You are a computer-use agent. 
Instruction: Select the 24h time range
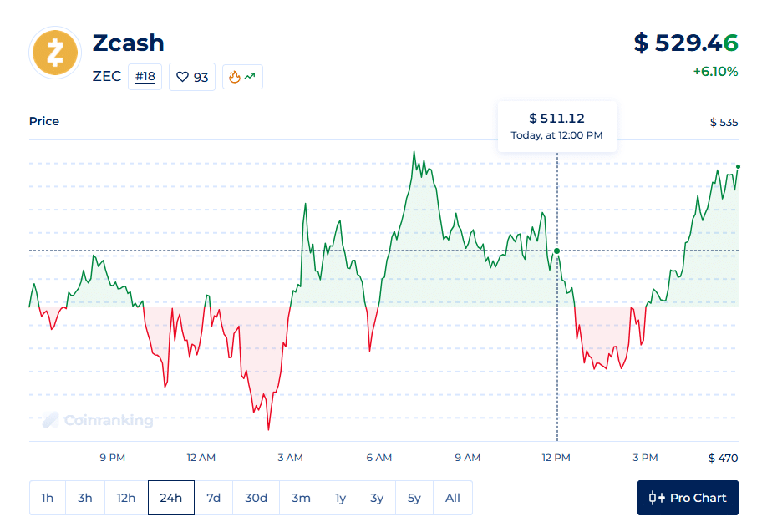[x=170, y=498]
